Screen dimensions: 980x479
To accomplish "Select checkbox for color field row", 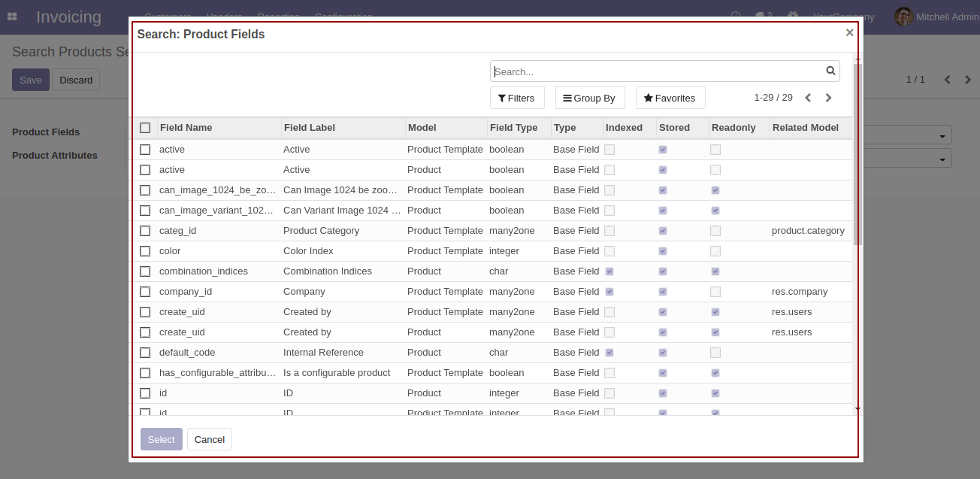I will 145,251.
